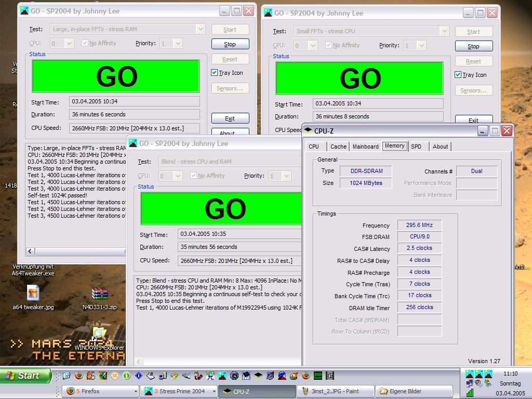532x399 pixels.
Task: Open the Windows Explorer desktop shortcut
Action: coord(99,334)
